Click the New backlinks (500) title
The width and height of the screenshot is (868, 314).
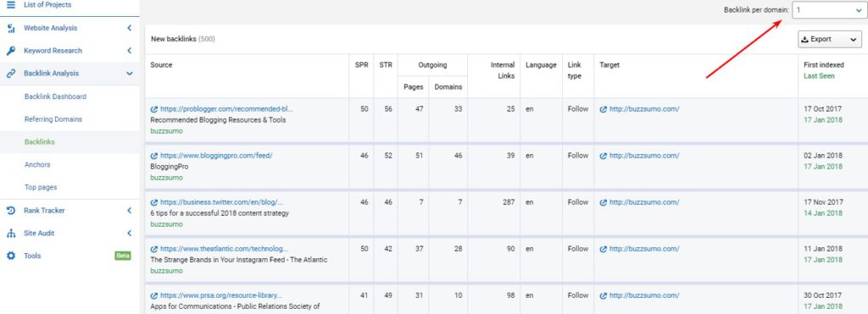click(x=183, y=39)
